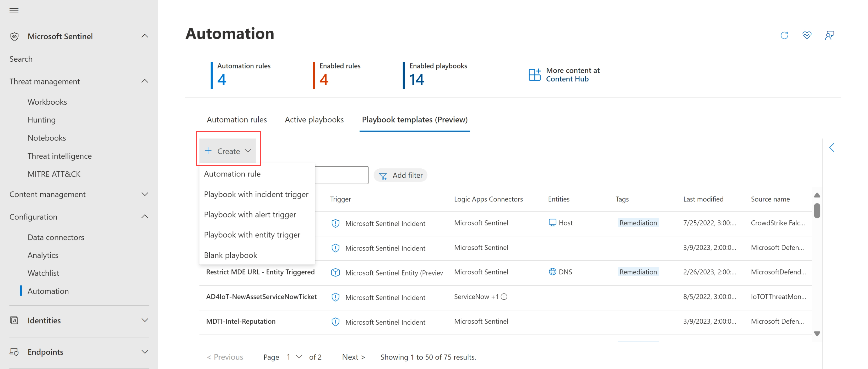Choose Blank playbook from the menu
Screen dimensions: 868x369
(x=230, y=255)
